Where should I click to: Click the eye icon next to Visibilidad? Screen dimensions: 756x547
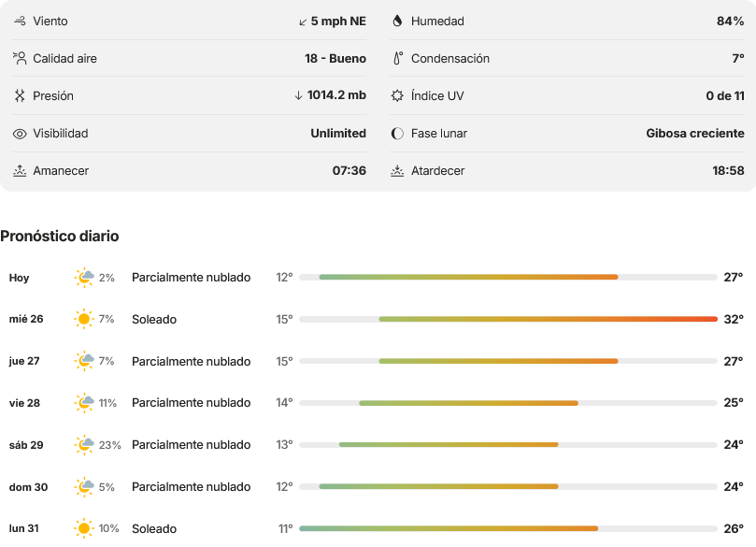(20, 134)
